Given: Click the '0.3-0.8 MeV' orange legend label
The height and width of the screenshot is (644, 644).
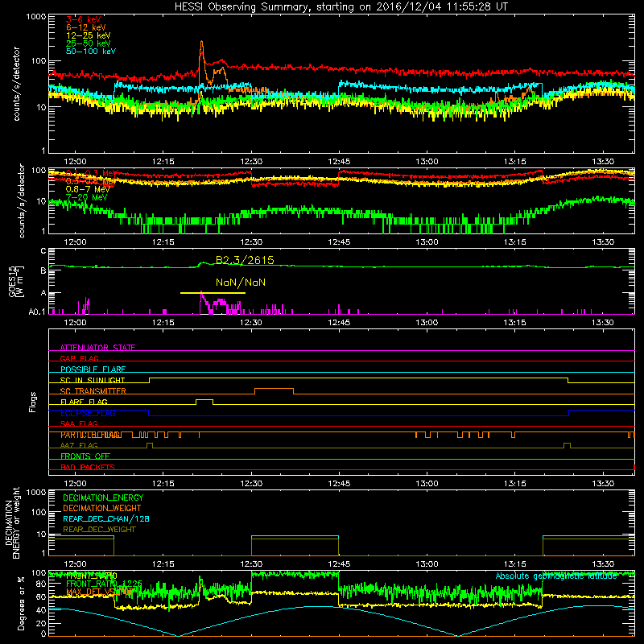Looking at the screenshot, I should pos(90,182).
